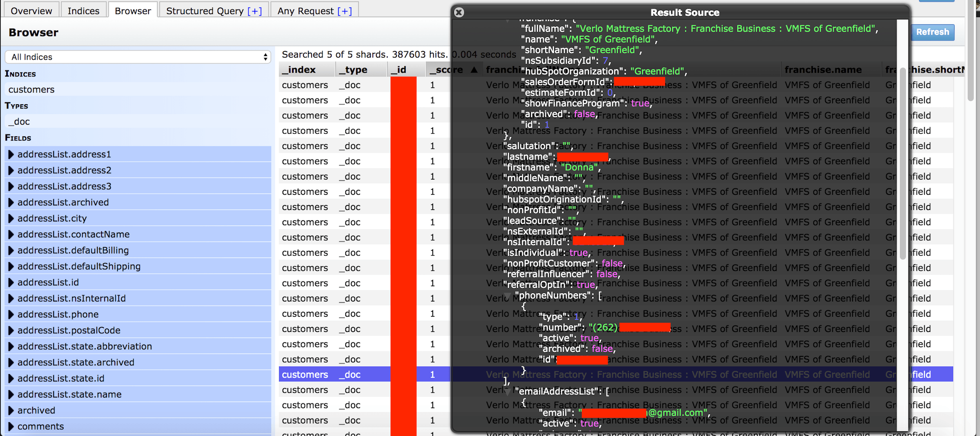Collapse the phoneNumbers array node
Viewport: 980px width, 436px height.
(507, 296)
